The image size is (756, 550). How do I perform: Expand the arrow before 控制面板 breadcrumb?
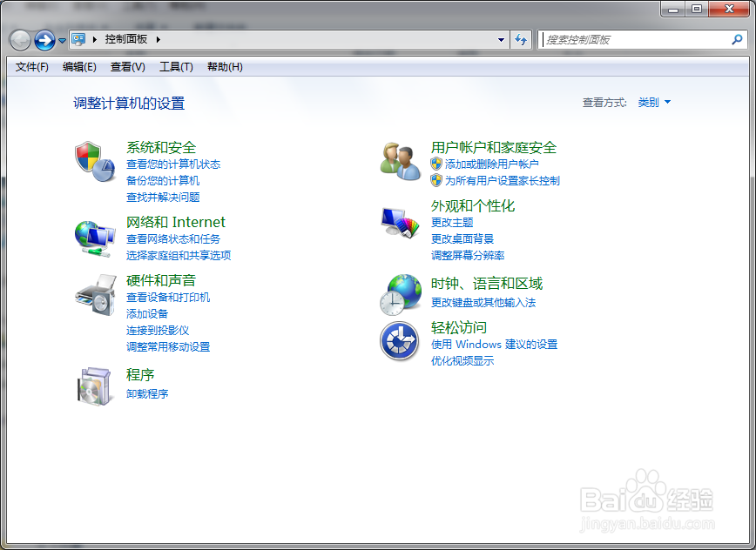coord(94,39)
